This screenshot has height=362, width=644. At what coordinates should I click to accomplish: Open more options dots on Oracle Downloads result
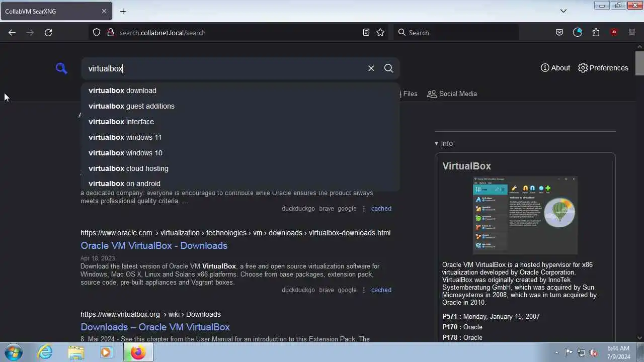pyautogui.click(x=364, y=290)
